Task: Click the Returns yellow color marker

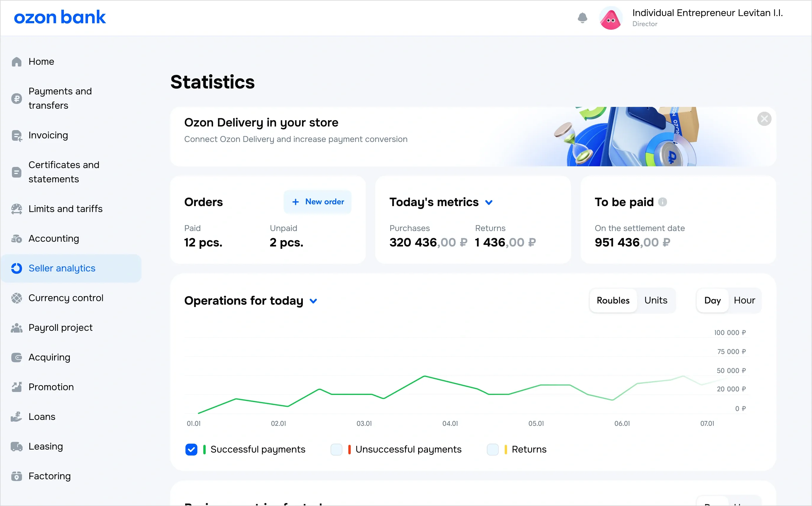Action: coord(506,450)
